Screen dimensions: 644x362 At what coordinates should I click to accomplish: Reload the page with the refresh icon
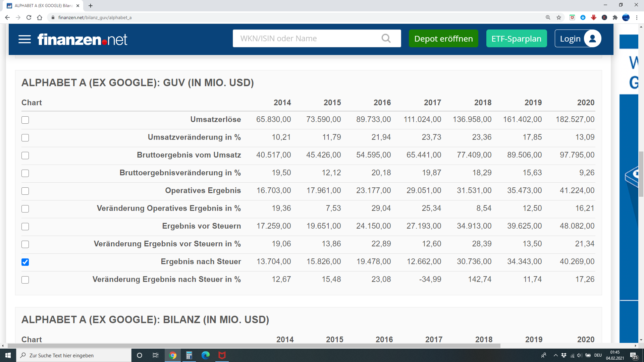click(x=29, y=17)
